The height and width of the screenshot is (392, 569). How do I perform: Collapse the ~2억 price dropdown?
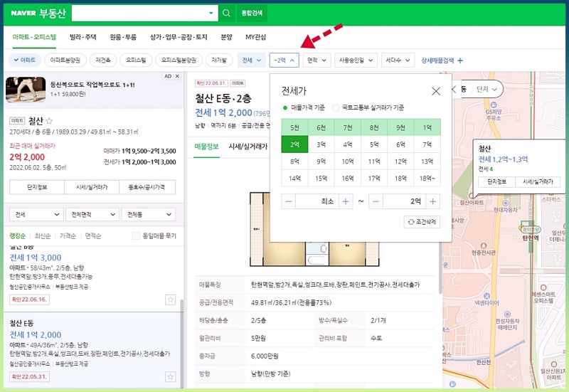click(x=284, y=60)
